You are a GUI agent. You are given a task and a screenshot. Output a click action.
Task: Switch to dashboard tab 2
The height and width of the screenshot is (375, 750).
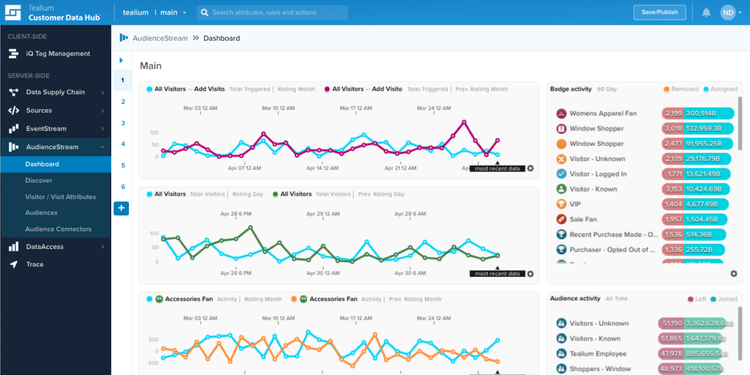pos(123,102)
